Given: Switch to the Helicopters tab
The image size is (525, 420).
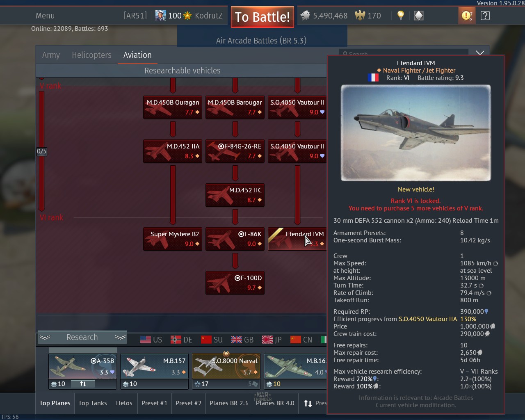Looking at the screenshot, I should coord(91,55).
